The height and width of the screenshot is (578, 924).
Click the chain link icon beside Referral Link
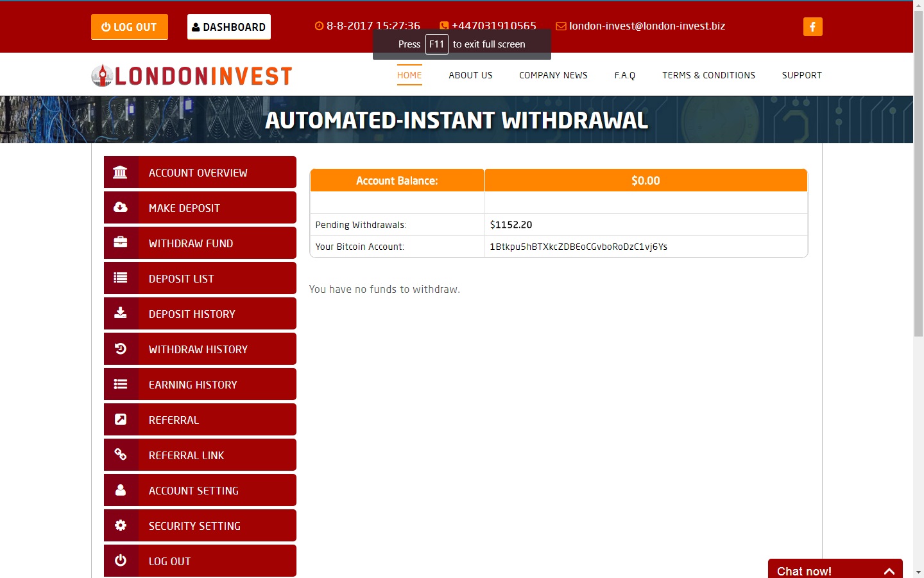(x=120, y=454)
